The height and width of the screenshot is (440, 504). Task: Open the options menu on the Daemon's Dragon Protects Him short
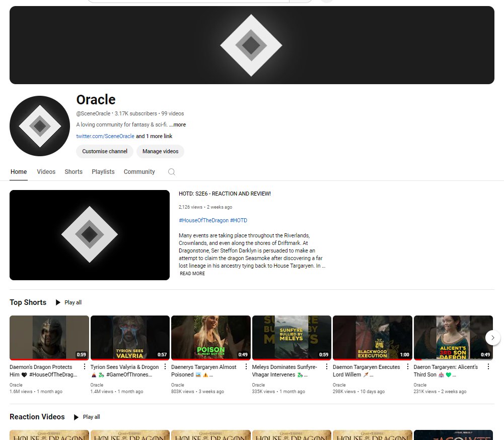pos(84,366)
